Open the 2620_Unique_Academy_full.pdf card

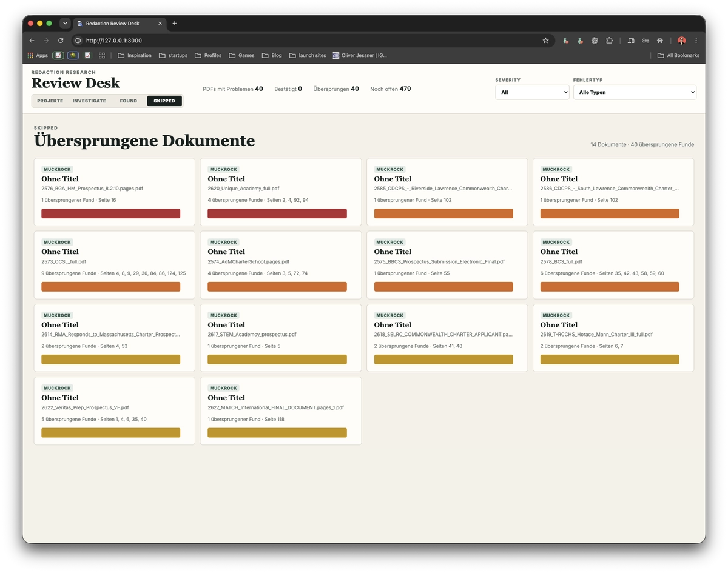point(281,192)
